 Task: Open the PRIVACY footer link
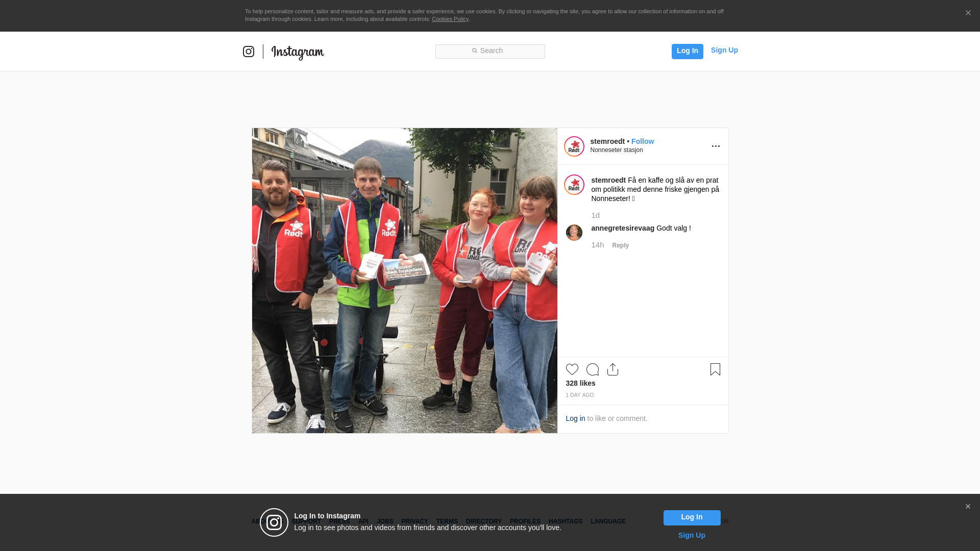coord(414,522)
